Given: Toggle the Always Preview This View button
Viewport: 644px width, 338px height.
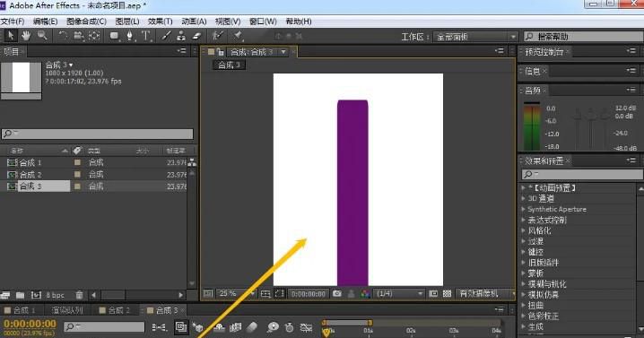Looking at the screenshot, I should pos(208,294).
